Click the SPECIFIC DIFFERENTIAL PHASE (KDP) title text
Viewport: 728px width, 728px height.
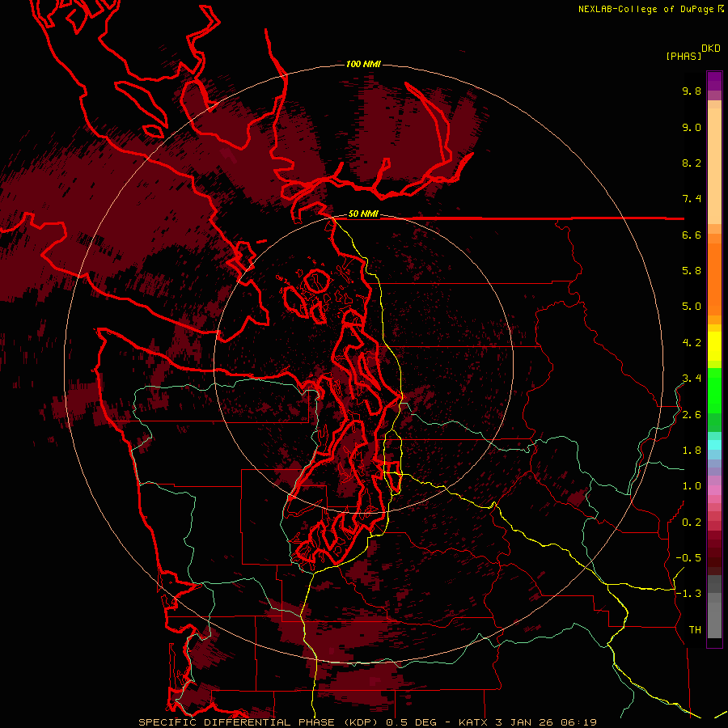tap(259, 722)
